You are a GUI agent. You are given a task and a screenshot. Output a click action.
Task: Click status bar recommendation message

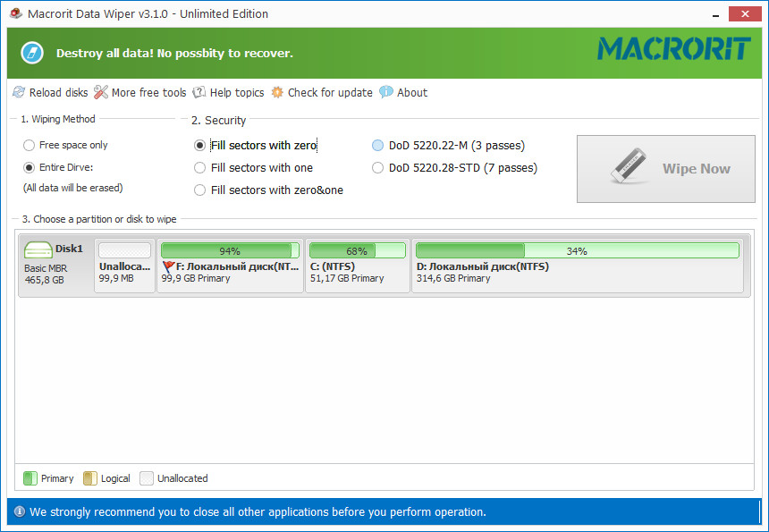click(x=258, y=512)
